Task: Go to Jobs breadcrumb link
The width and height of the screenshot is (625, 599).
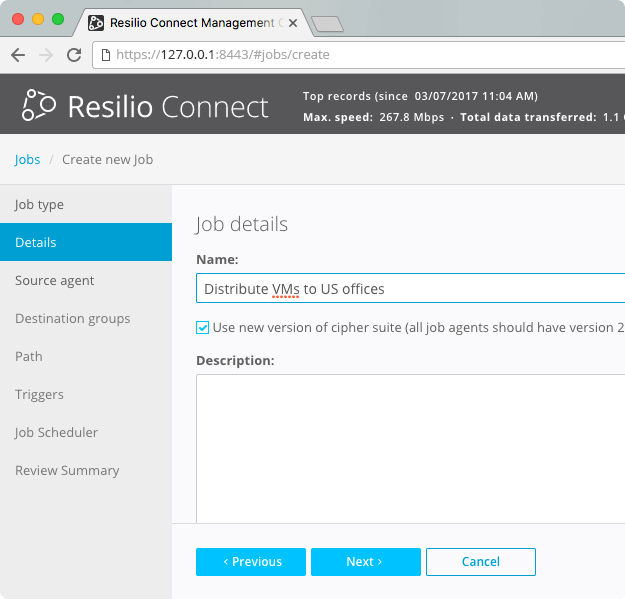Action: click(x=27, y=159)
